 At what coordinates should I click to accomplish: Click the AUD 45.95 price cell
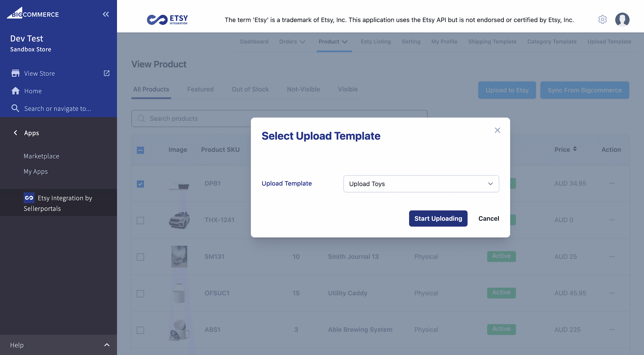tap(570, 293)
